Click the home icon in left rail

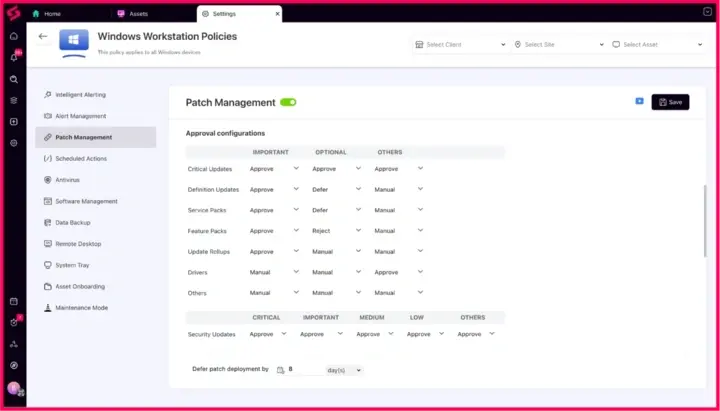tap(14, 36)
